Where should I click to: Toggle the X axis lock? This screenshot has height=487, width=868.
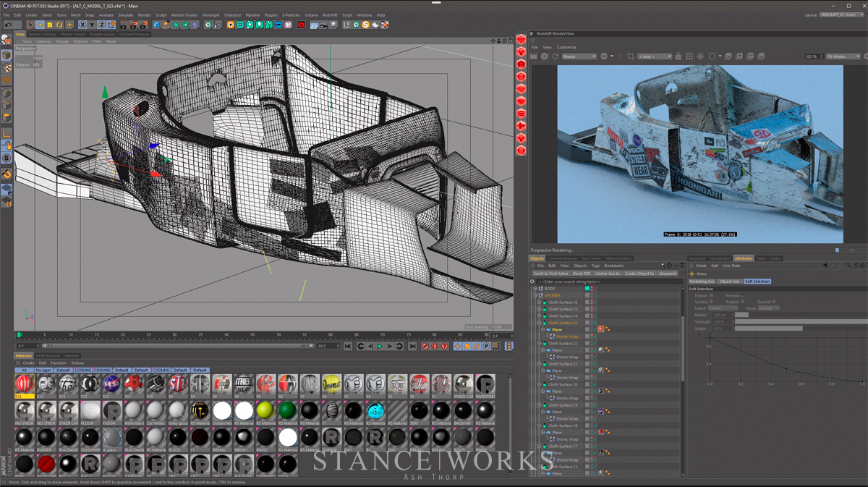(x=82, y=25)
